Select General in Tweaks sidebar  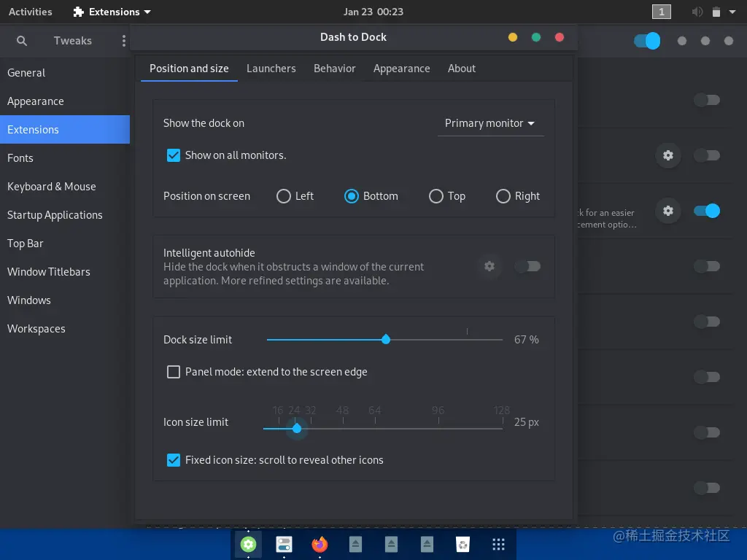pyautogui.click(x=65, y=73)
